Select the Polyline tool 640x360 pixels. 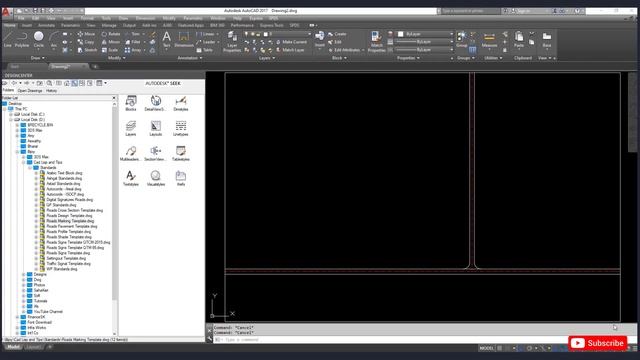[x=22, y=40]
